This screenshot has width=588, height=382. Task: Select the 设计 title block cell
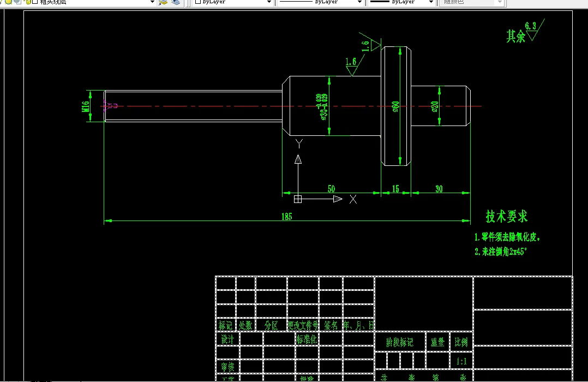[227, 339]
